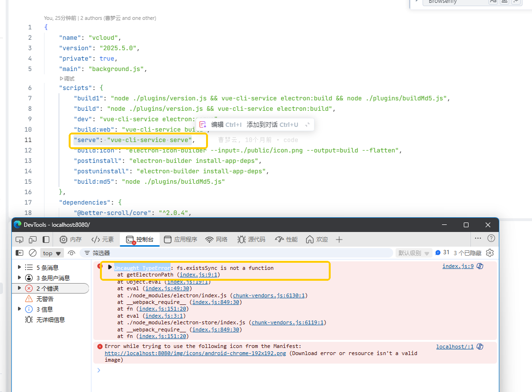This screenshot has height=392, width=532.
Task: Open the localhost/:1 source link
Action: point(455,347)
